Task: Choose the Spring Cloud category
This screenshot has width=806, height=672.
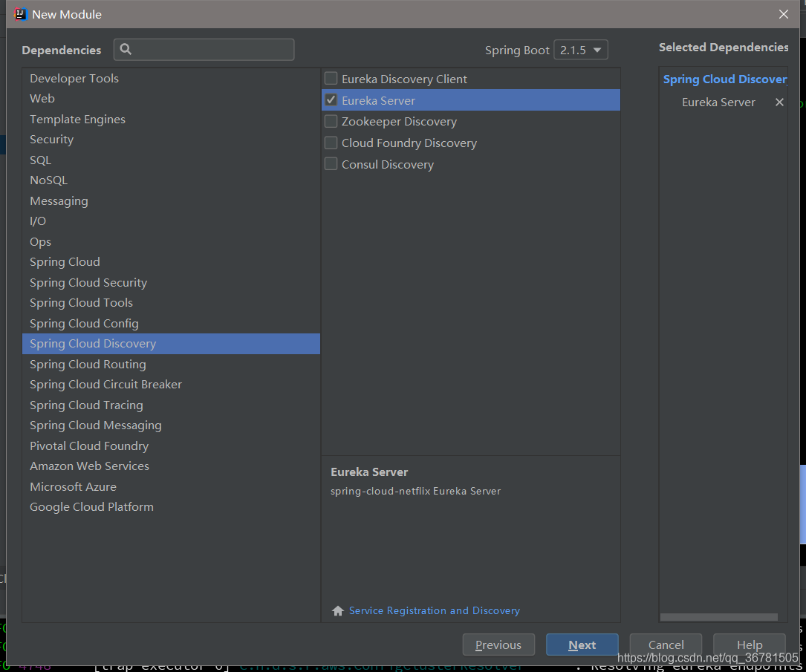Action: coord(171,262)
